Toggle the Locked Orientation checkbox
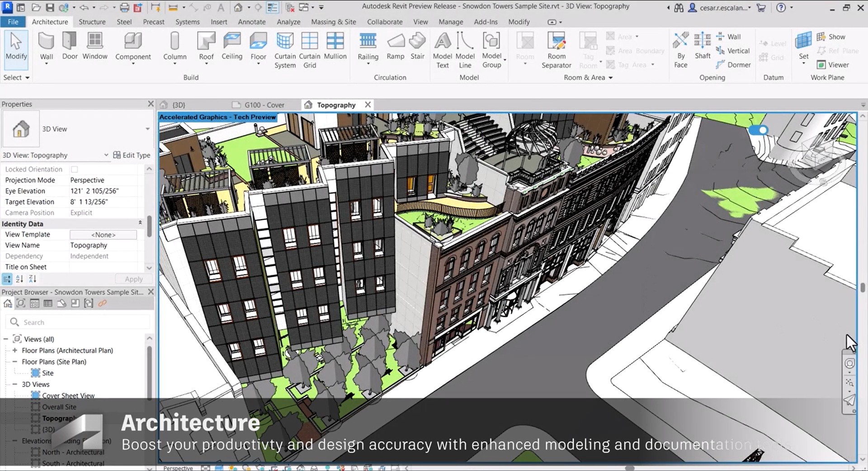 (x=75, y=169)
